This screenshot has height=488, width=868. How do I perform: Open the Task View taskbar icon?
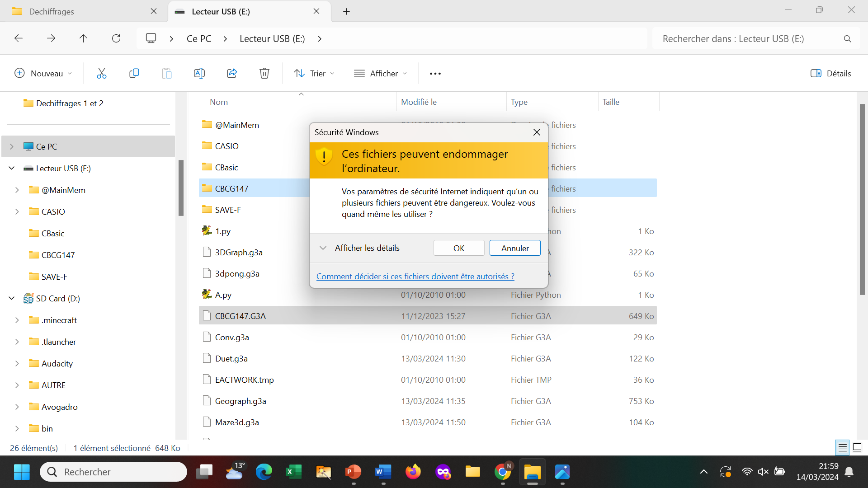point(204,472)
